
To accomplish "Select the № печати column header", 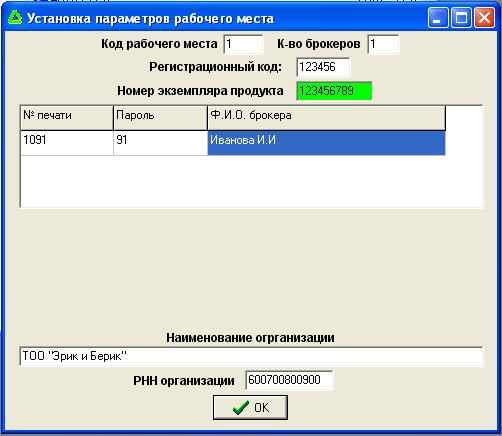I will pos(67,118).
